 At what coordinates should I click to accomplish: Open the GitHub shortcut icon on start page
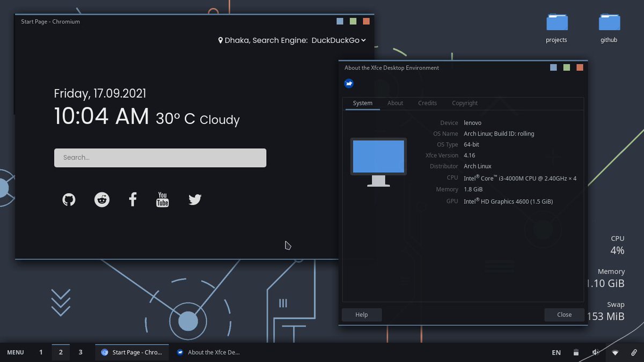click(69, 200)
